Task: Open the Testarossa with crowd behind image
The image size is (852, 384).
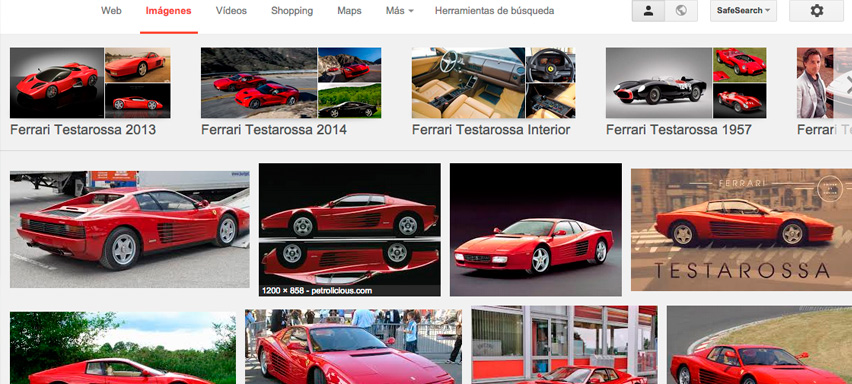Action: [353, 347]
